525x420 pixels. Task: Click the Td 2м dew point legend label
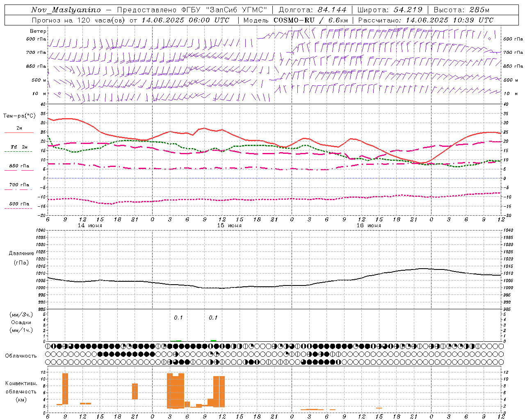pos(19,147)
